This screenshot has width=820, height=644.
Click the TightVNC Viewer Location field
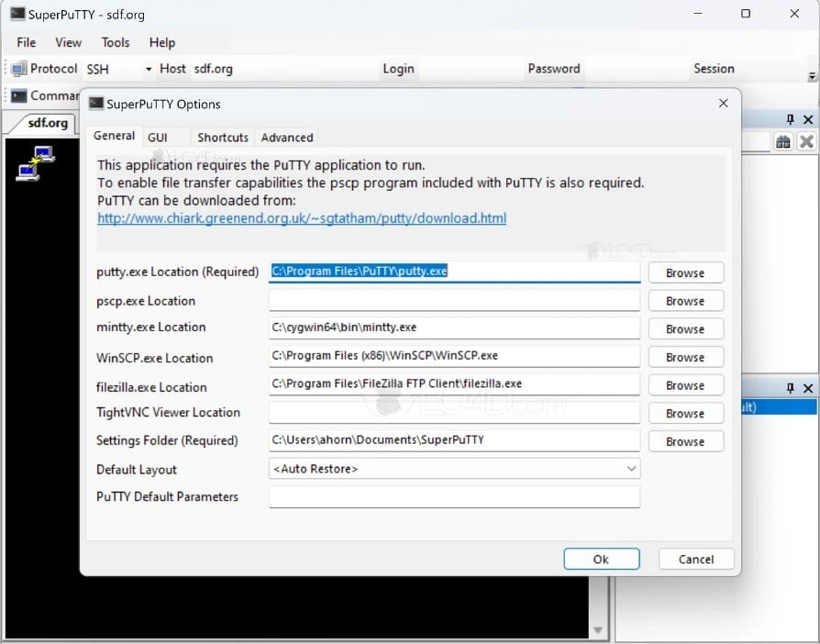(454, 413)
